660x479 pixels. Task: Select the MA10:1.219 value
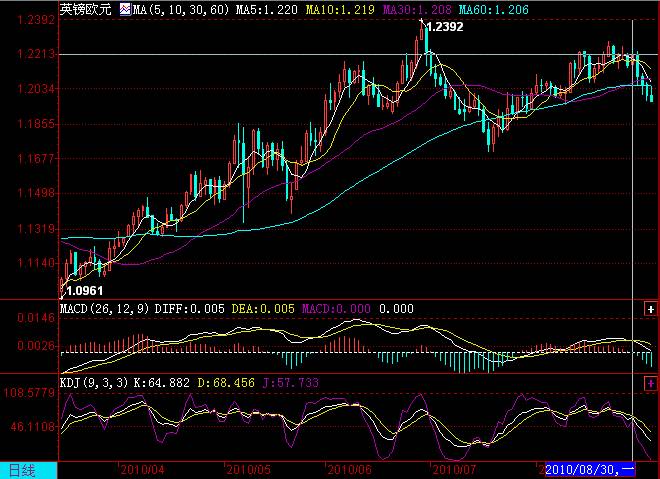click(340, 10)
